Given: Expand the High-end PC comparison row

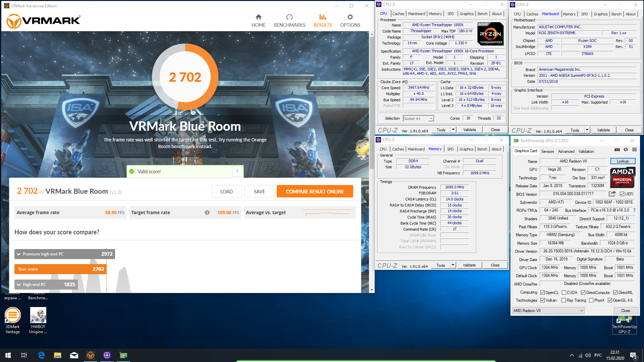Looking at the screenshot, I should [46, 285].
